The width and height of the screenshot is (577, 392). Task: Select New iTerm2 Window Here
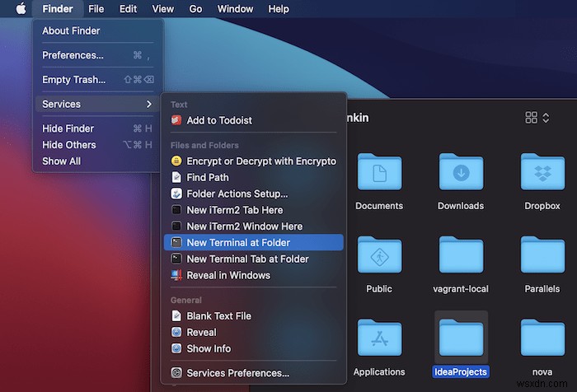click(244, 226)
